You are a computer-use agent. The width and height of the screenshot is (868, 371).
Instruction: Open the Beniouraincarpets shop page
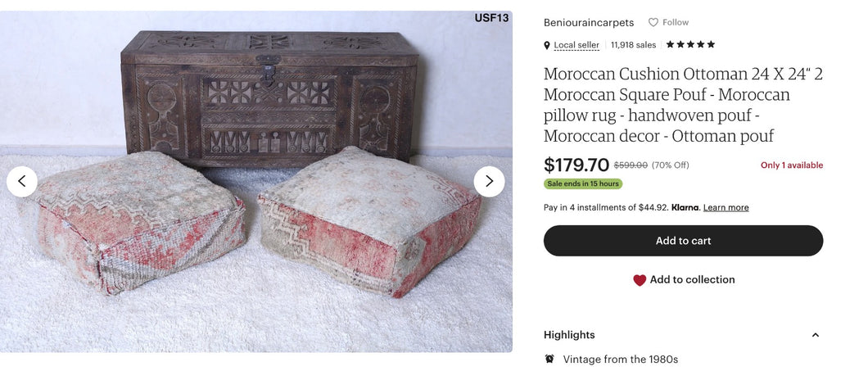(588, 23)
